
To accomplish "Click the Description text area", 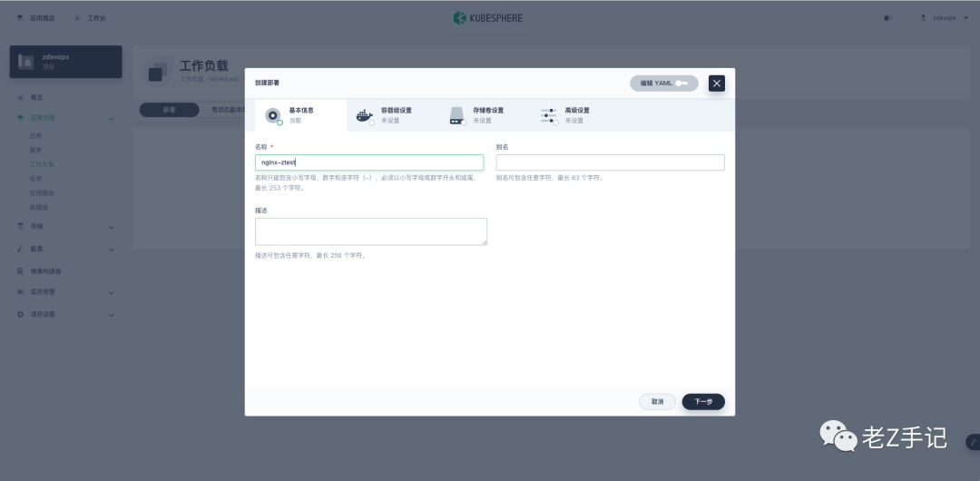I will 370,231.
